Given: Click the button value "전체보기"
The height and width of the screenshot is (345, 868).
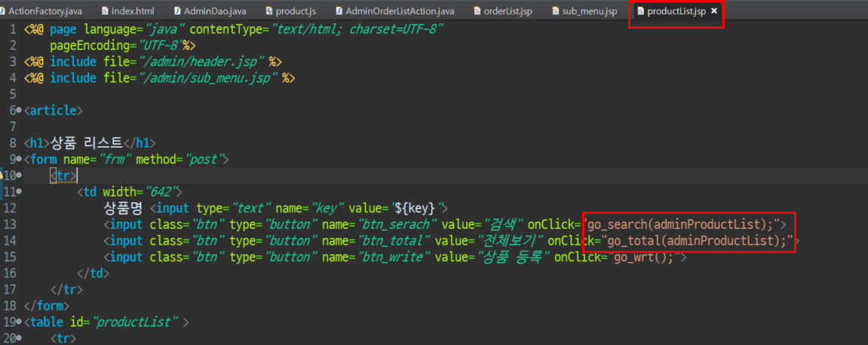Looking at the screenshot, I should [511, 240].
